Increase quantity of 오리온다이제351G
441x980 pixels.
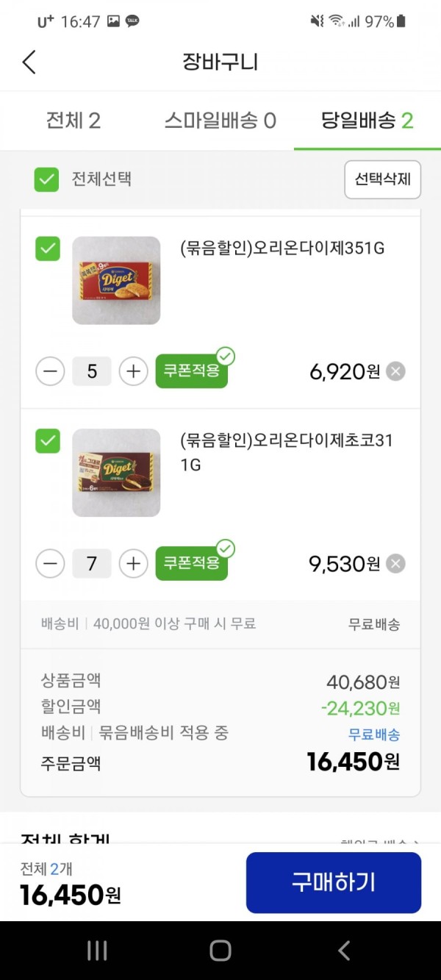(133, 371)
